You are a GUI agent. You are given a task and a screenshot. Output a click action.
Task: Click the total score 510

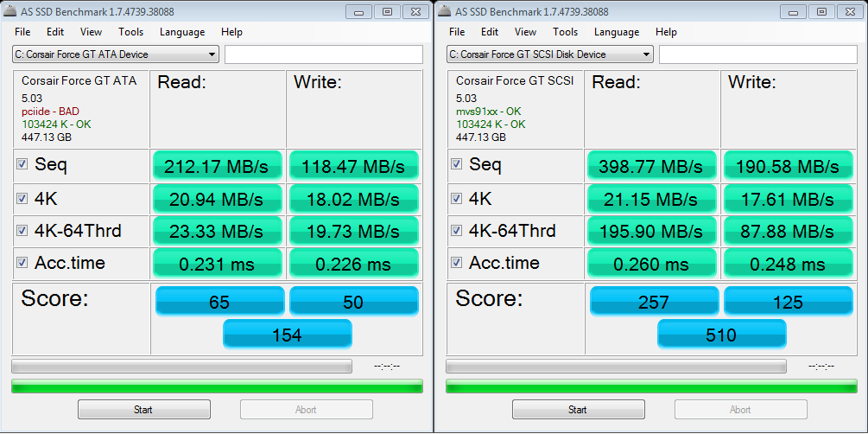point(722,335)
